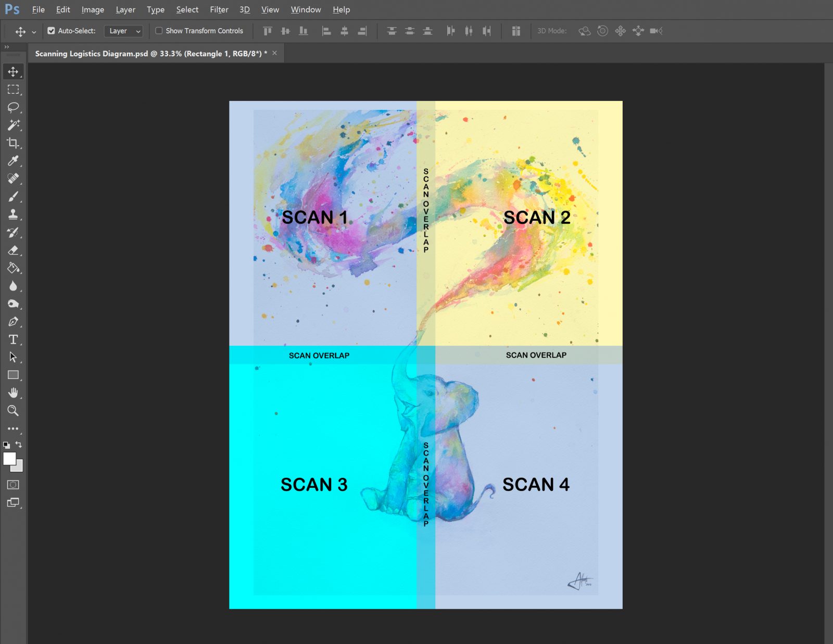Align left edges of layers
Screen dimensions: 833x644
point(326,31)
